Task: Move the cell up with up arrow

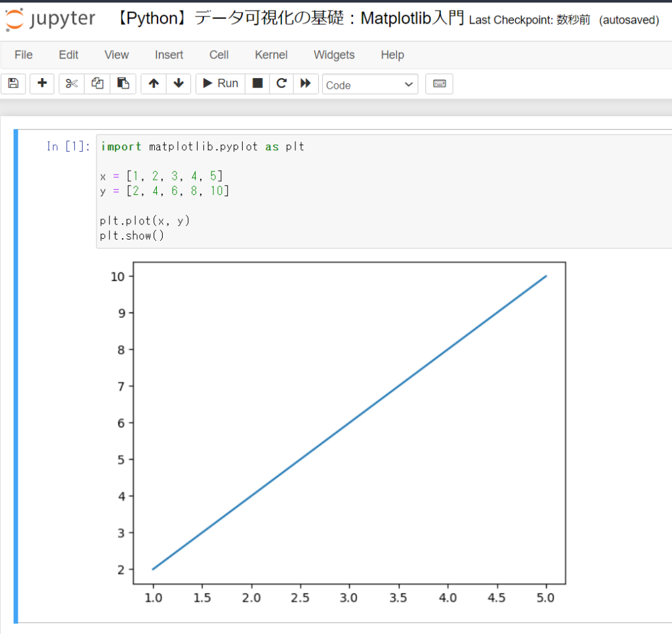Action: coord(153,83)
